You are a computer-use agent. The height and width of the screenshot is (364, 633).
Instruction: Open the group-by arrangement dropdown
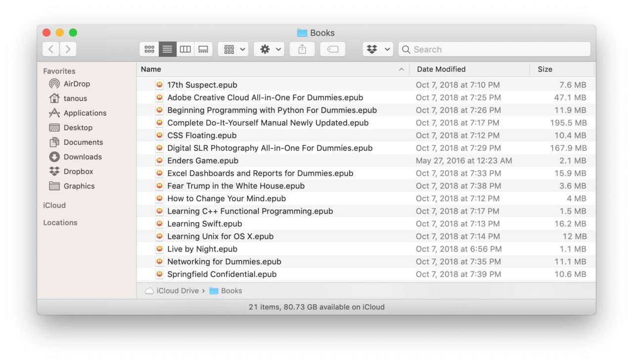pos(233,49)
